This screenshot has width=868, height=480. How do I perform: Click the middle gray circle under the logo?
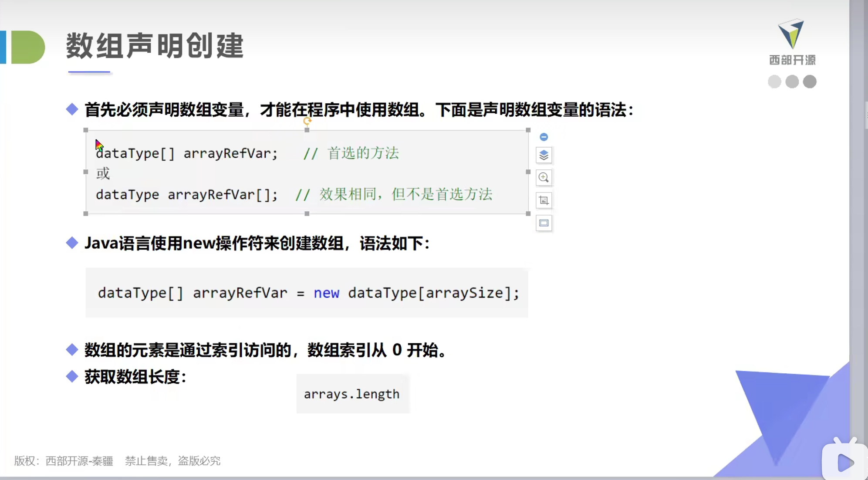tap(792, 81)
